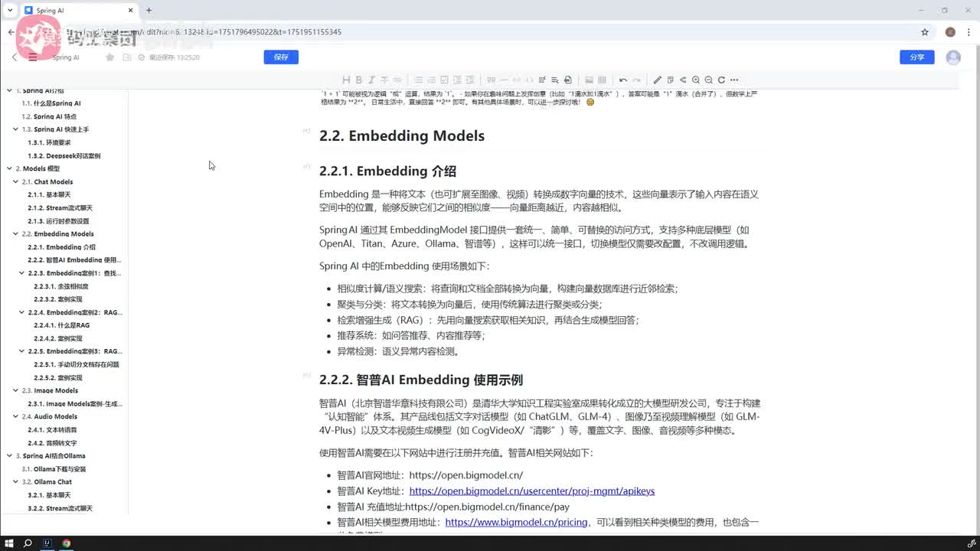Toggle the outline sidebar with the hamburger icon
This screenshot has height=551, width=980.
pyautogui.click(x=32, y=57)
